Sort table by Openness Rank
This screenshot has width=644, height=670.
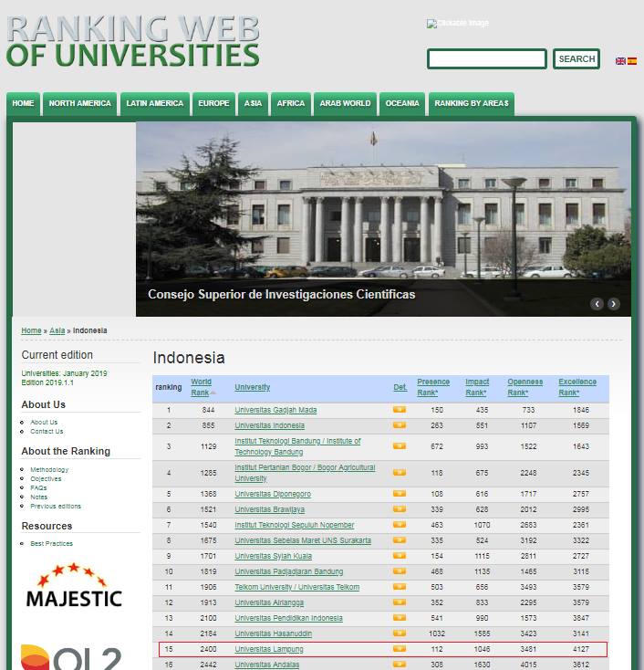[525, 387]
